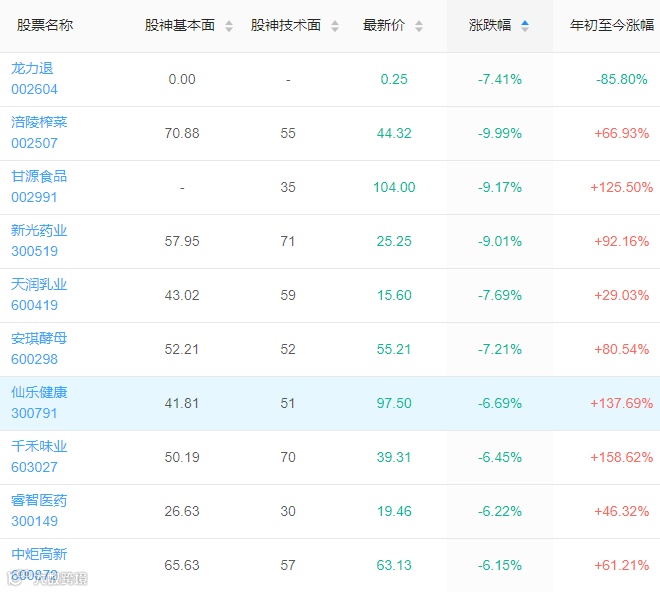Sort by 最新价 column arrows

pos(419,26)
